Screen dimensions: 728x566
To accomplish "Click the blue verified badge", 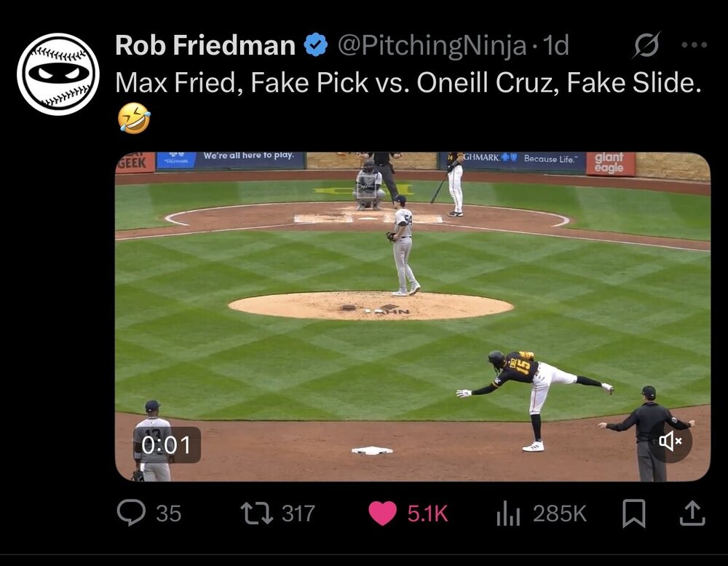I will (315, 45).
